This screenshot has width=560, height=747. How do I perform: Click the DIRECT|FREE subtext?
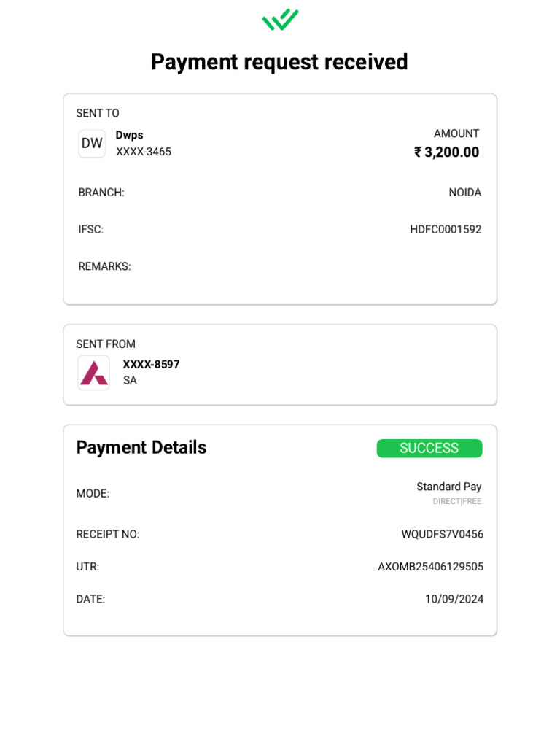click(457, 501)
